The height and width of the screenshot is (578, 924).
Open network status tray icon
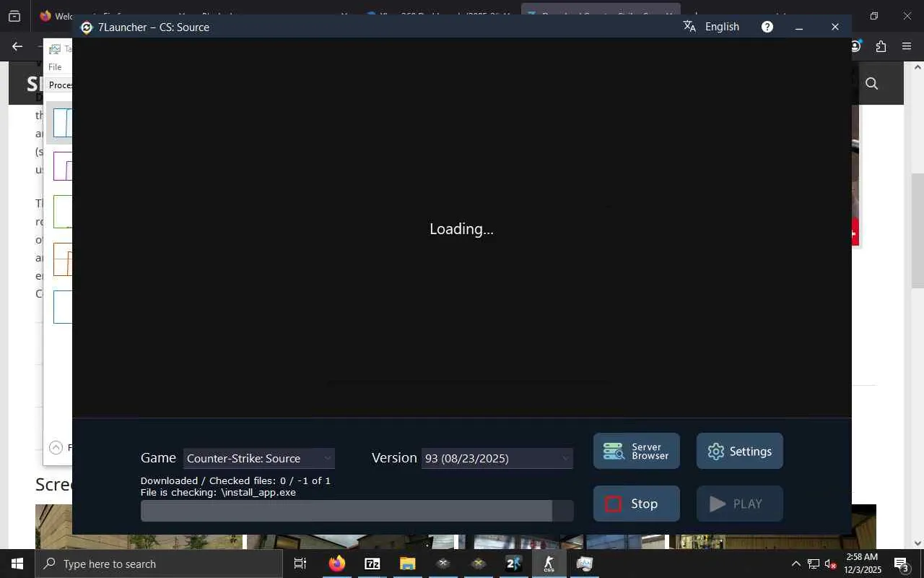[x=814, y=564]
